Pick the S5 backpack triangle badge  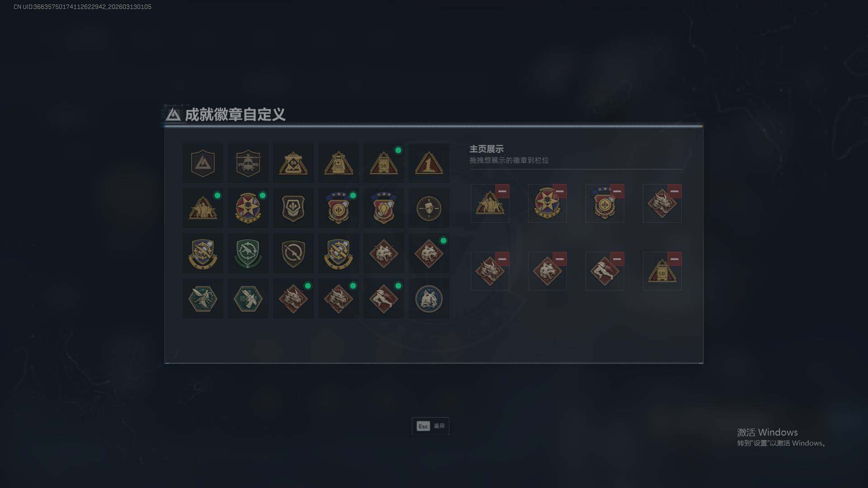coord(338,163)
